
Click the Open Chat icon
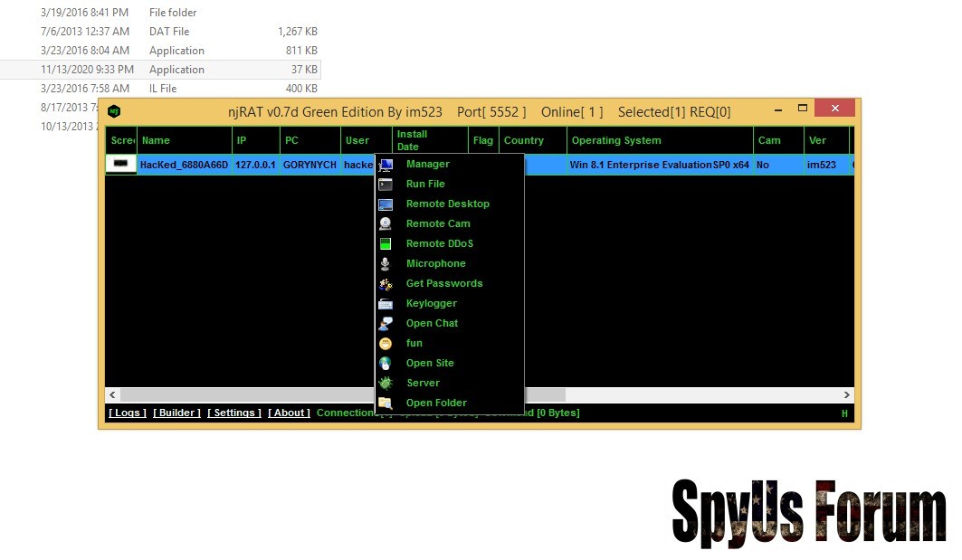click(x=386, y=324)
